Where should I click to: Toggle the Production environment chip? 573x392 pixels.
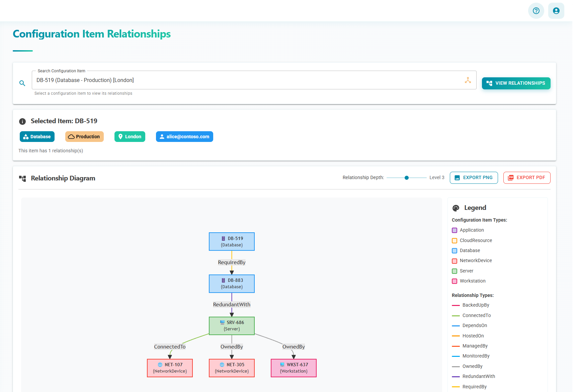point(84,137)
